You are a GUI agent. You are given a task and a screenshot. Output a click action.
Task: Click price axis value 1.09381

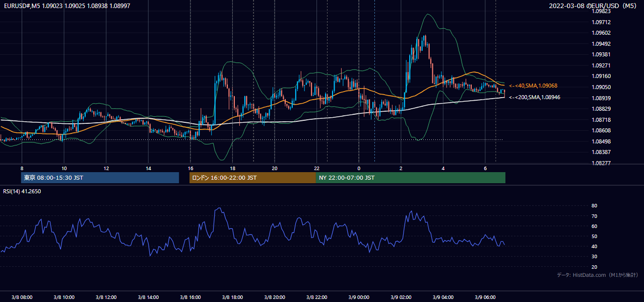click(600, 54)
